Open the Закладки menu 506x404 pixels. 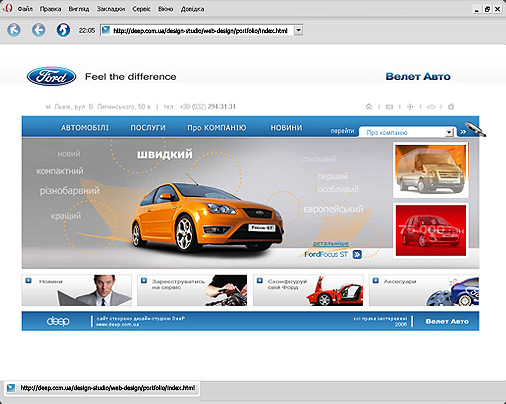111,9
